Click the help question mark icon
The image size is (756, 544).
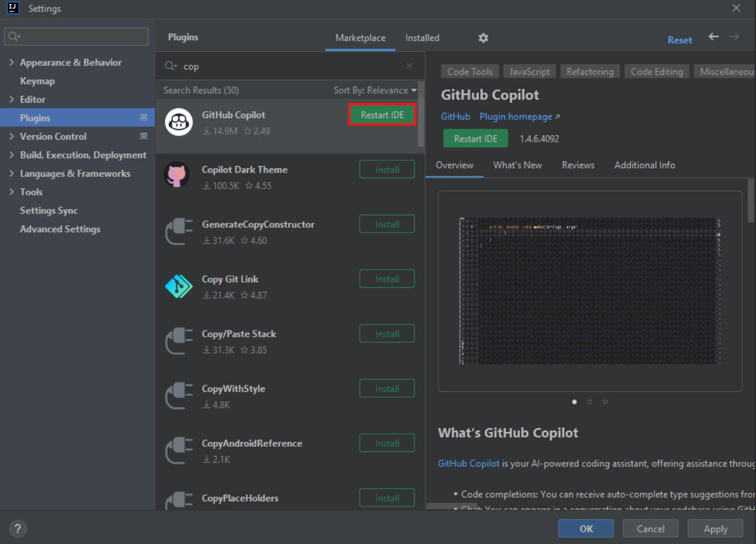click(x=17, y=528)
